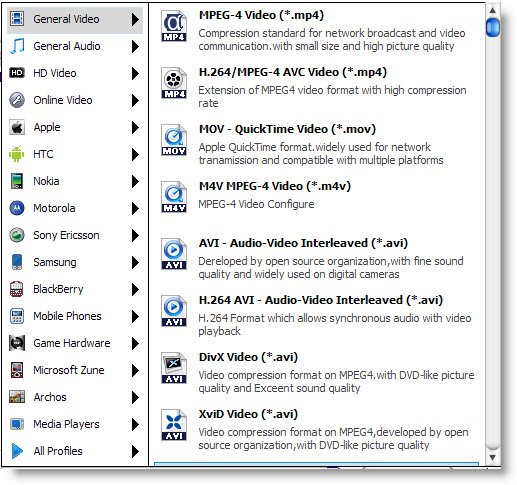Image resolution: width=517 pixels, height=485 pixels.
Task: Click the Game Hardware icon
Action: (x=17, y=343)
